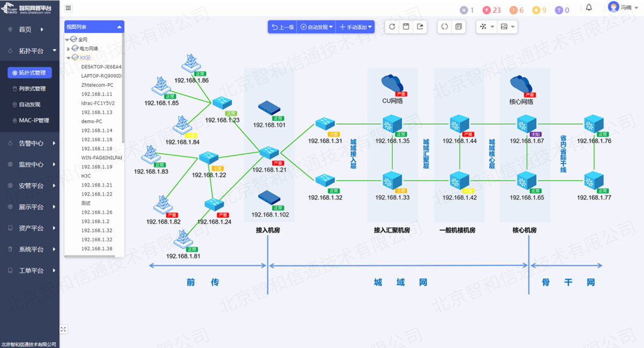The height and width of the screenshot is (348, 644).
Task: Select router node 192.168.1.35
Action: 392,125
